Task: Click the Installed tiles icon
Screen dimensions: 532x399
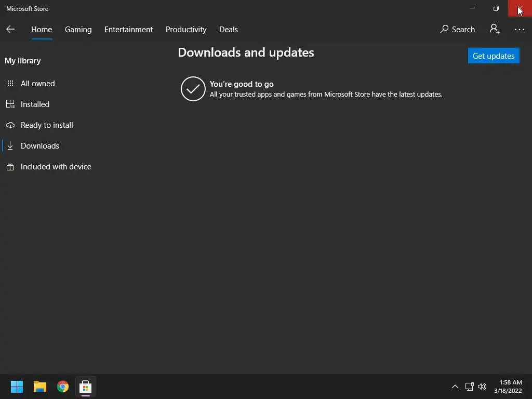Action: [10, 104]
